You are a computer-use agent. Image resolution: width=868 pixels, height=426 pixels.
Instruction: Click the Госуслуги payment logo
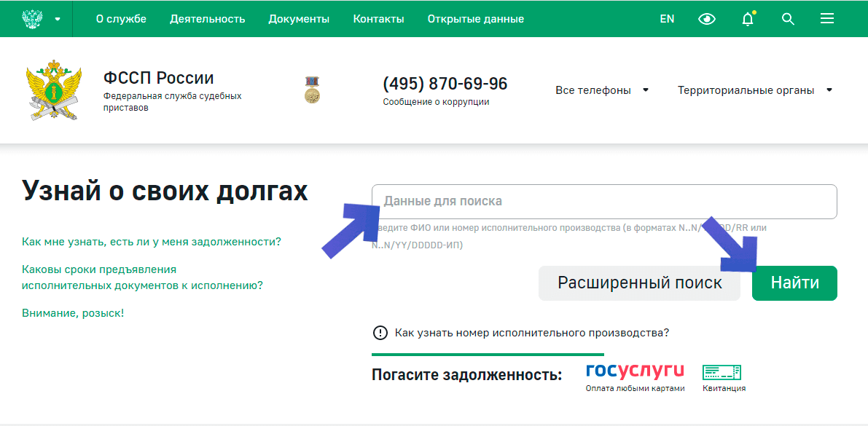pyautogui.click(x=635, y=371)
